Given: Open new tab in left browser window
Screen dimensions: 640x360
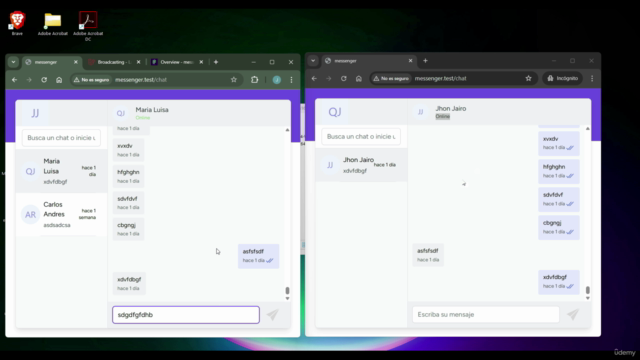Looking at the screenshot, I should 216,62.
